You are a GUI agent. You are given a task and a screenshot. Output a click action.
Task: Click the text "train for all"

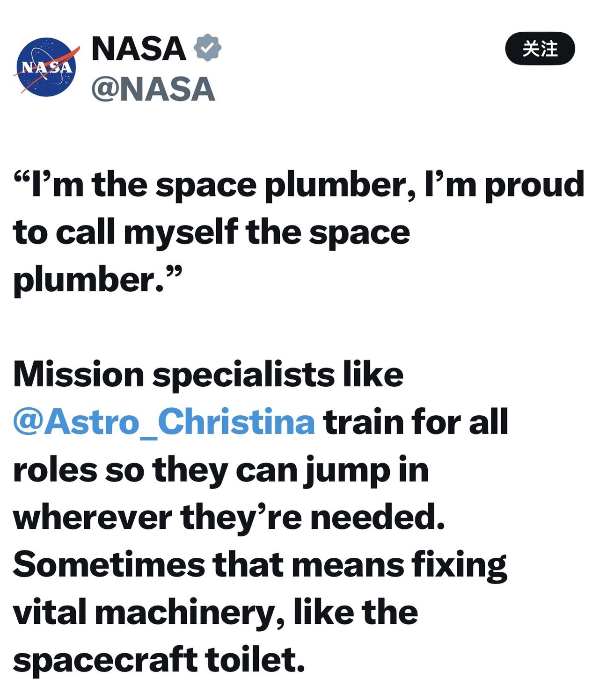point(416,422)
